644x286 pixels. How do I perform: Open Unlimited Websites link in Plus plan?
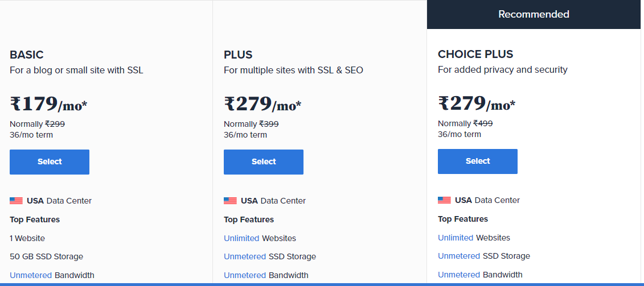241,238
